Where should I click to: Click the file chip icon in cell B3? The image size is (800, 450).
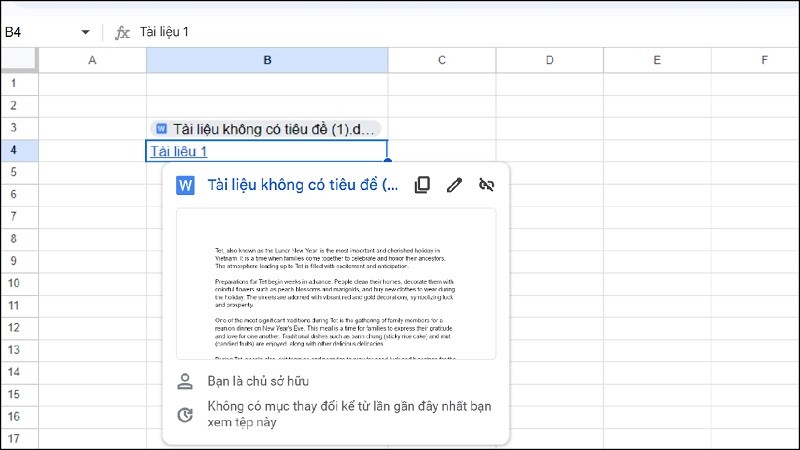tap(161, 129)
